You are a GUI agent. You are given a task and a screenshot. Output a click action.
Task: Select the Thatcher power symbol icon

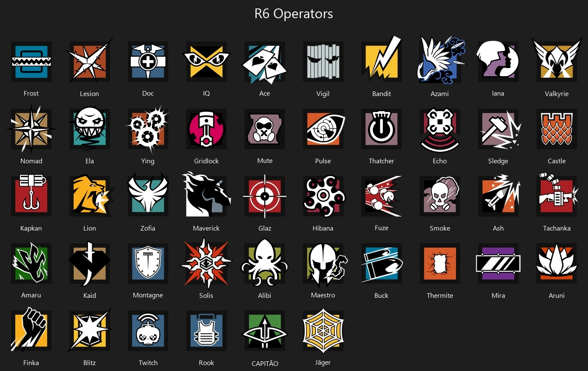point(382,129)
